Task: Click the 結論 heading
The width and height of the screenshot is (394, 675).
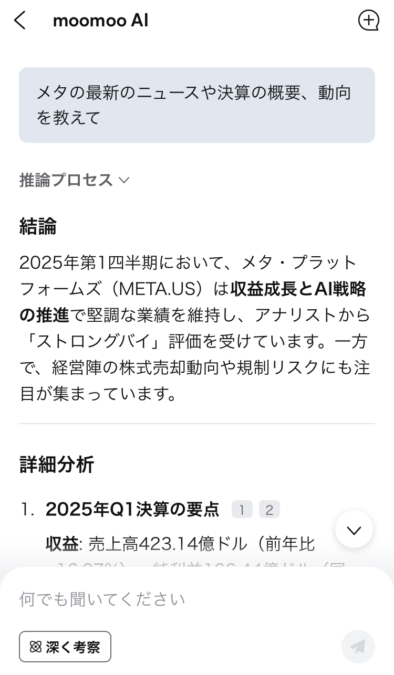Action: (x=38, y=226)
